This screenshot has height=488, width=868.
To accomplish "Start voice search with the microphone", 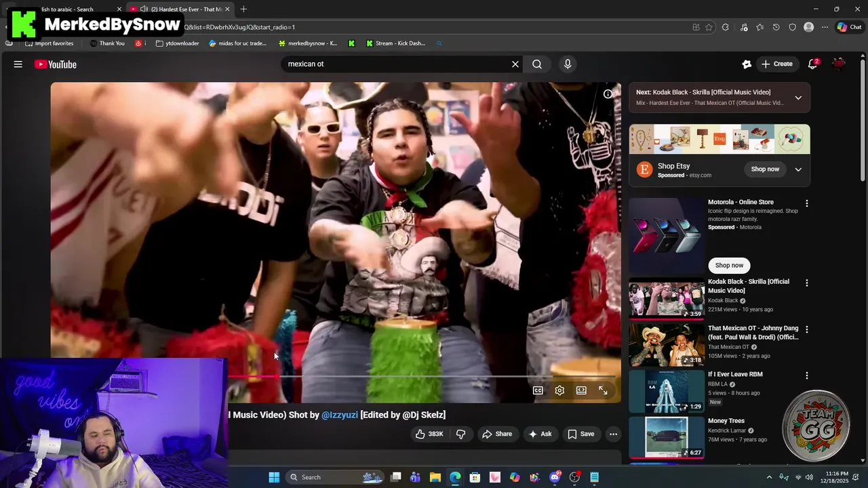I will [568, 64].
